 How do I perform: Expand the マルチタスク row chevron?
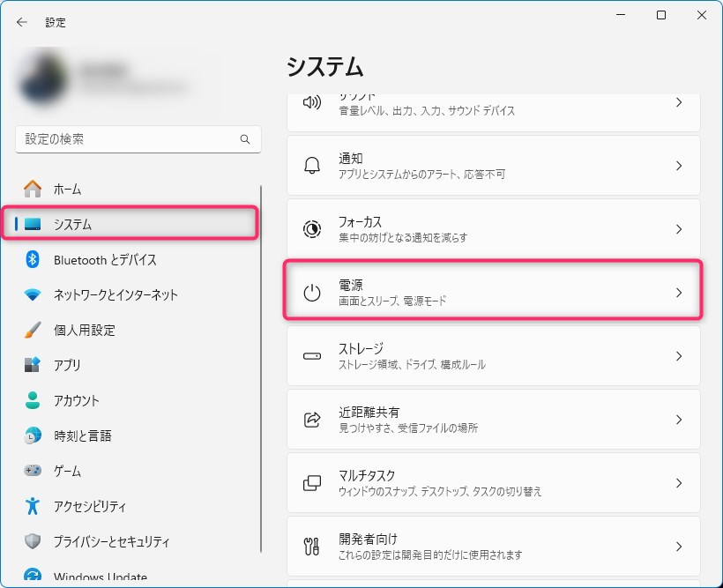[x=678, y=483]
